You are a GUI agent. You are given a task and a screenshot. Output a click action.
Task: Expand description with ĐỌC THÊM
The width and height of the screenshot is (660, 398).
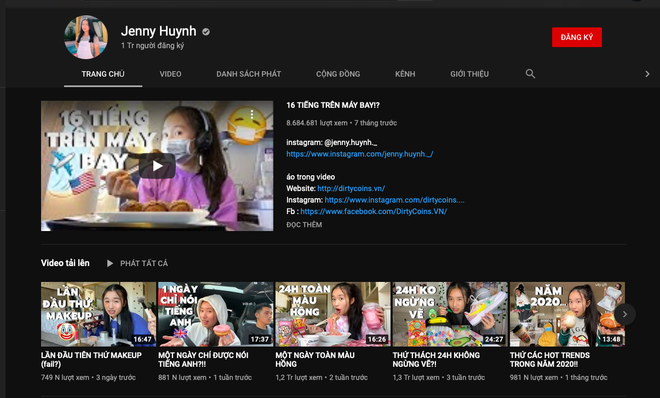coord(304,225)
